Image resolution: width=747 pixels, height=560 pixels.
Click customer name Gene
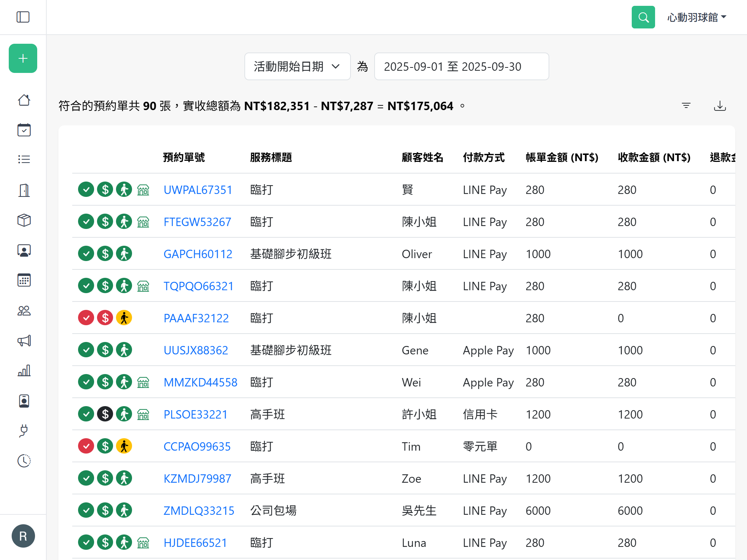pos(415,350)
